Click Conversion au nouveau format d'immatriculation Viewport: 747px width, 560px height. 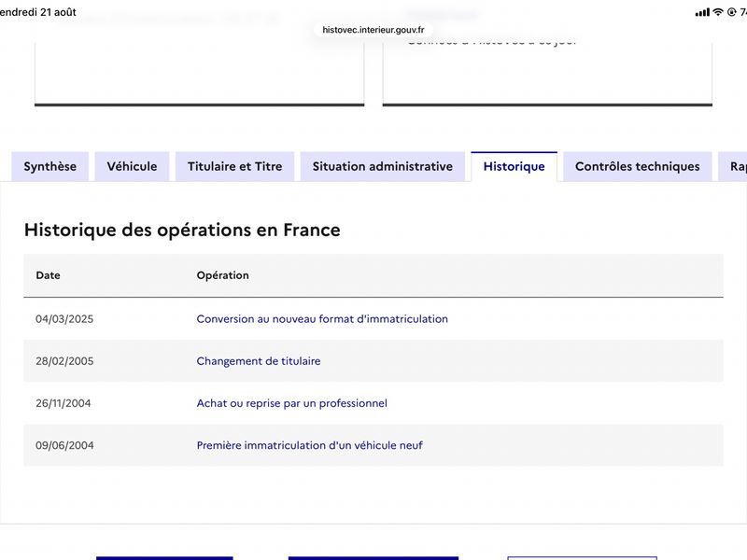(x=322, y=319)
